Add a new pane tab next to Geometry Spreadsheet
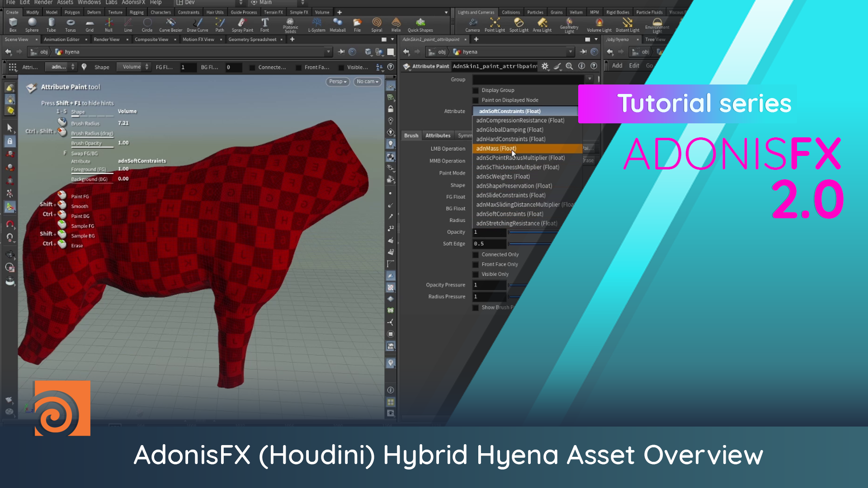Screen dimensions: 868x488 pyautogui.click(x=292, y=40)
